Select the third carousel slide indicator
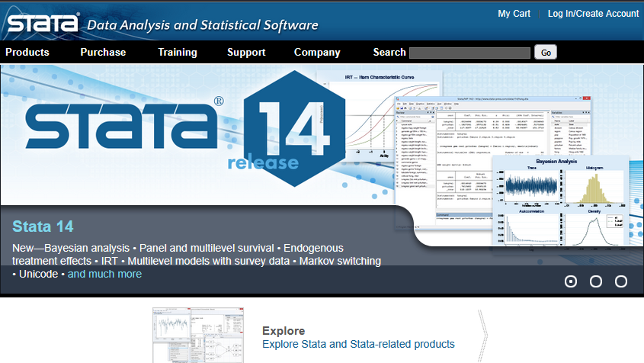This screenshot has height=363, width=644. click(620, 281)
